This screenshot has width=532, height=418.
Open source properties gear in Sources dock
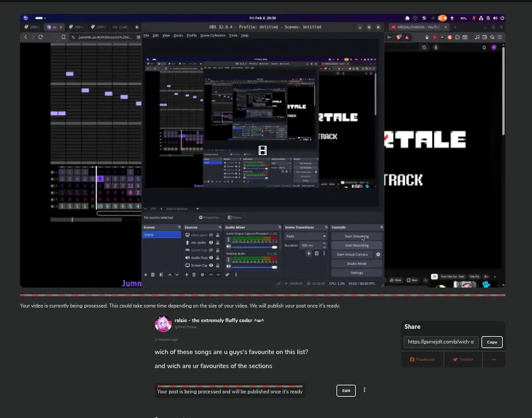(x=202, y=274)
